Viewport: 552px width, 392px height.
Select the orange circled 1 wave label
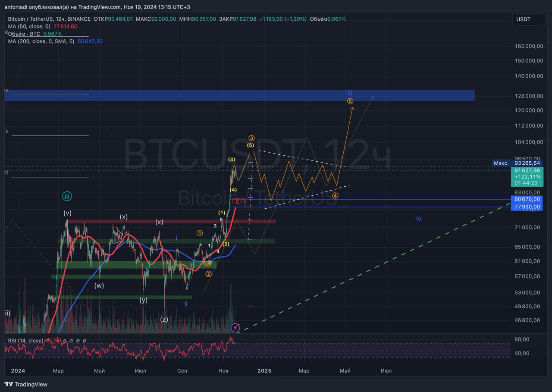200,233
